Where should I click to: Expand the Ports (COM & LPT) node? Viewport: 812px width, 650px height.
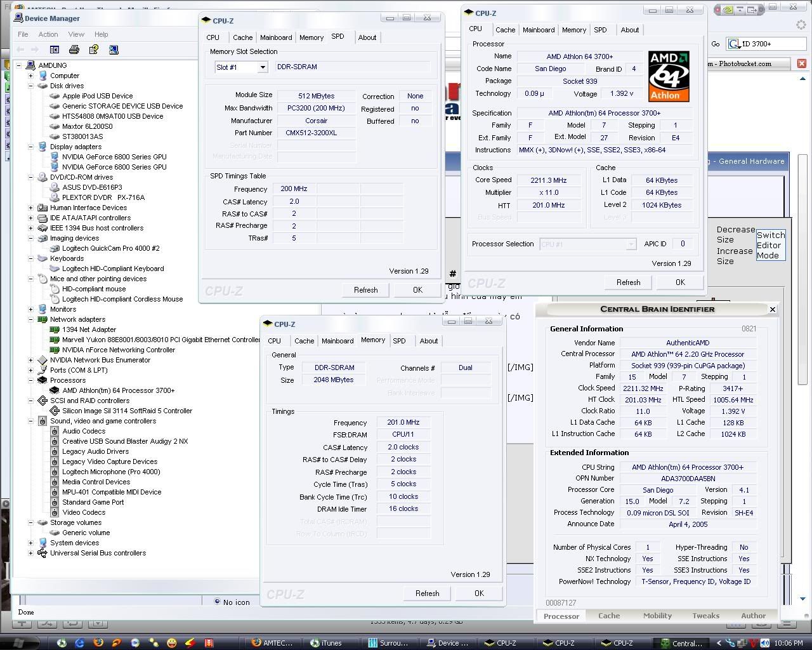(x=30, y=370)
